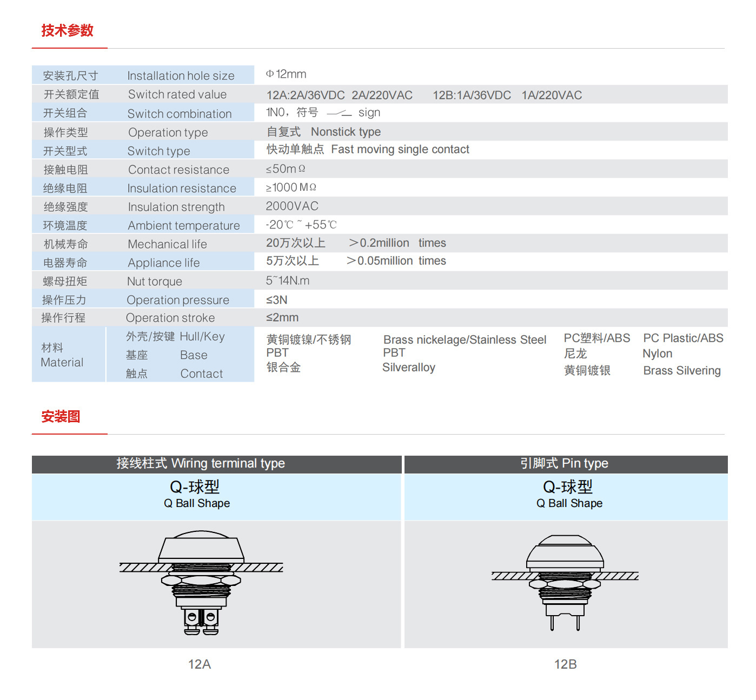
Task: Select the 'Insulation strength' label
Action: (x=176, y=207)
